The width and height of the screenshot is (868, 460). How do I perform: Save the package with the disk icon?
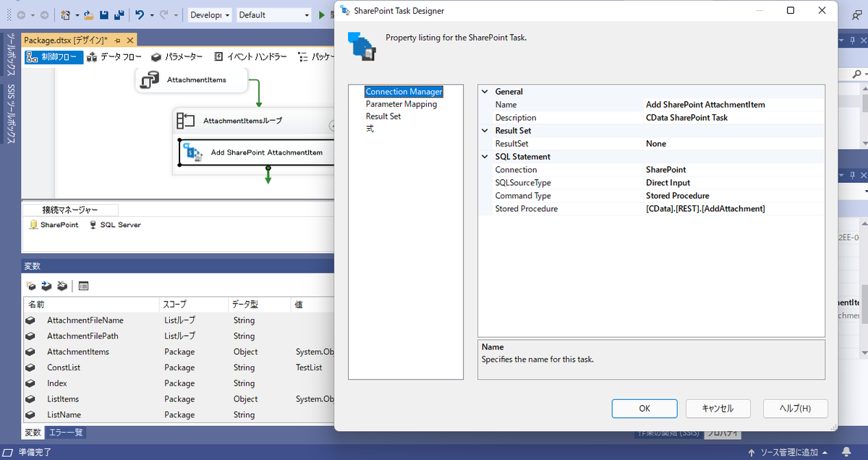[104, 14]
